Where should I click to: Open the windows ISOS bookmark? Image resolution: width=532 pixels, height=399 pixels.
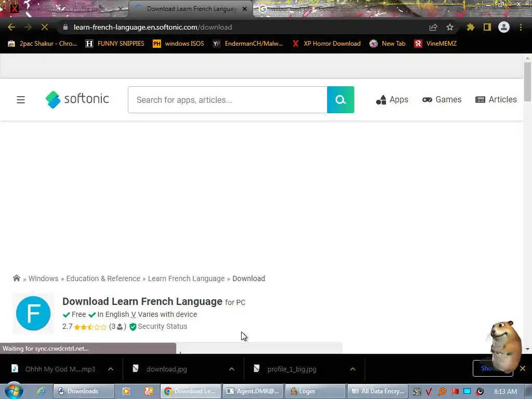point(179,44)
